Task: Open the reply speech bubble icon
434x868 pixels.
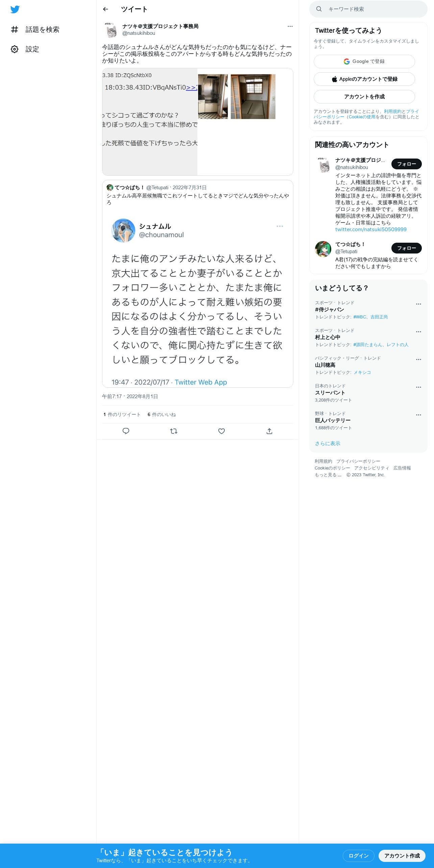Action: 126,431
